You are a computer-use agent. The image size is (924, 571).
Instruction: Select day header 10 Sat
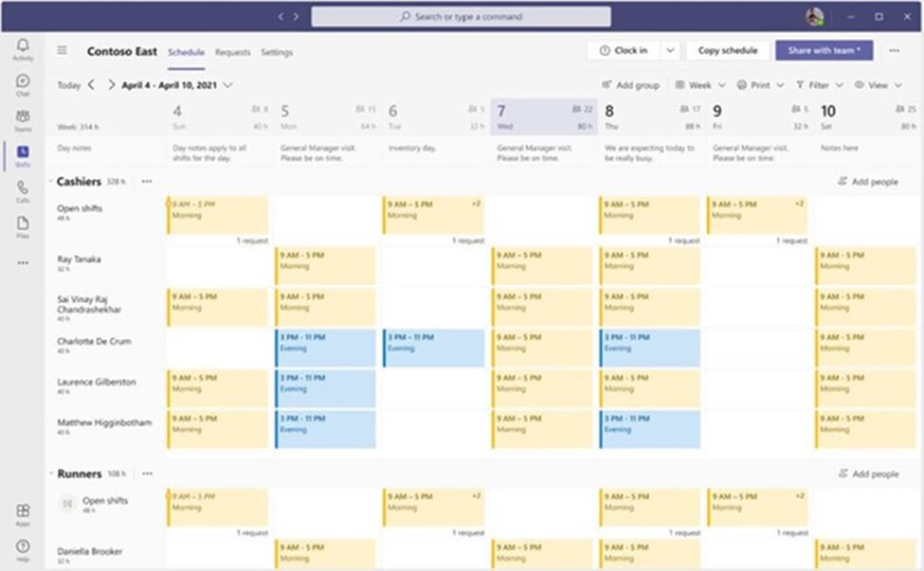coord(868,116)
